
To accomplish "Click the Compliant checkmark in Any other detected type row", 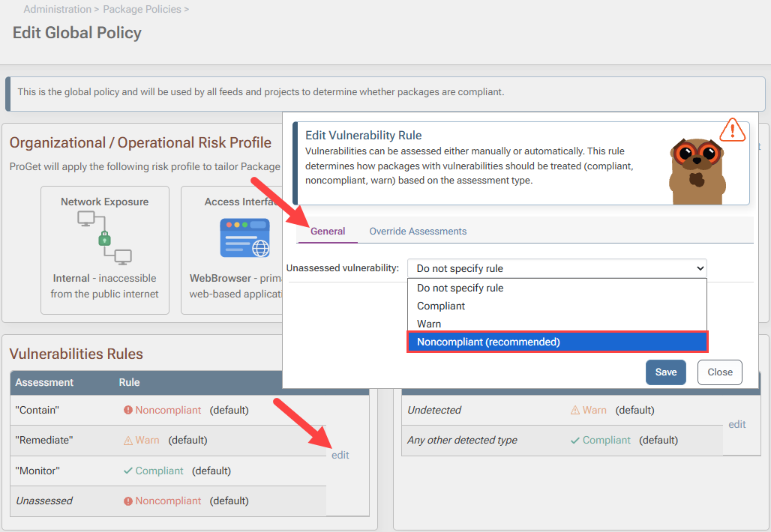I will tap(574, 440).
